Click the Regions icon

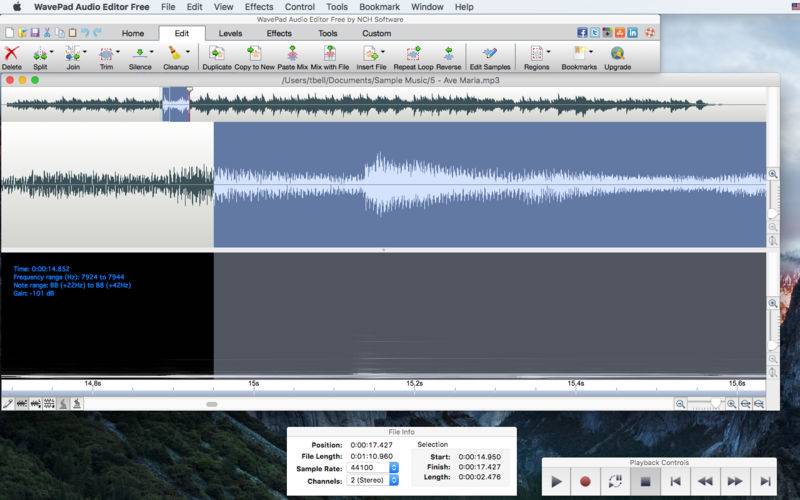[x=536, y=53]
